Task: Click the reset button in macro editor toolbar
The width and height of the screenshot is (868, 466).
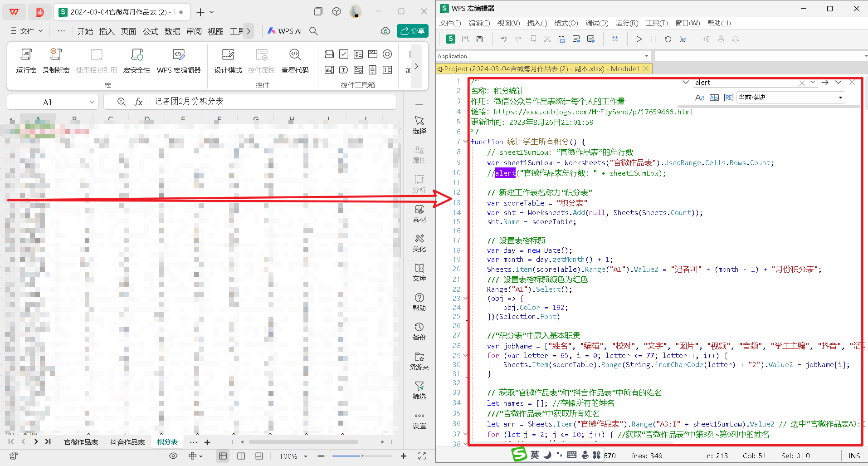Action: coord(668,39)
